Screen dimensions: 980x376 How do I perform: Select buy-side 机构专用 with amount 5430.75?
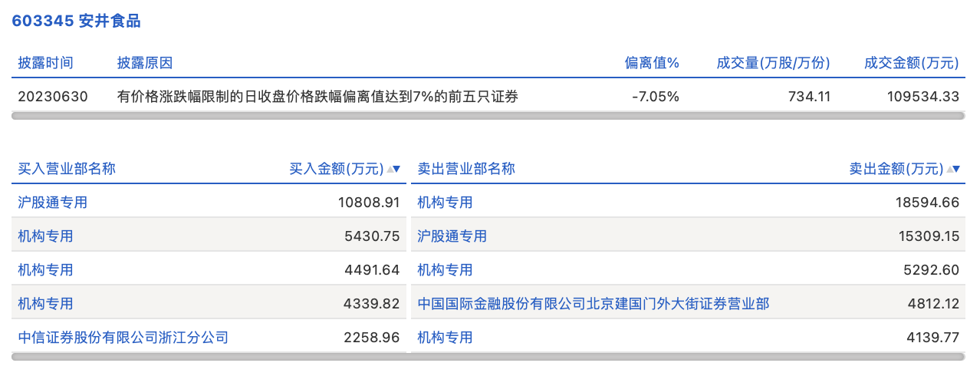pos(46,236)
